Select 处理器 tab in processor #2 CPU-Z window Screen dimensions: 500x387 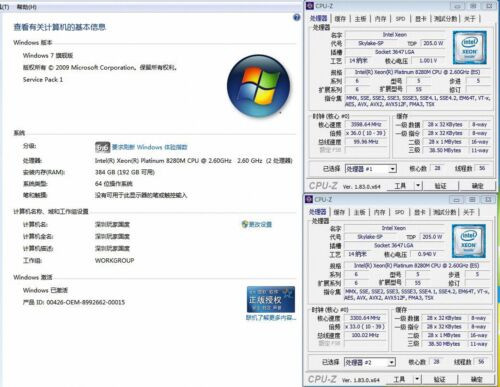point(317,212)
